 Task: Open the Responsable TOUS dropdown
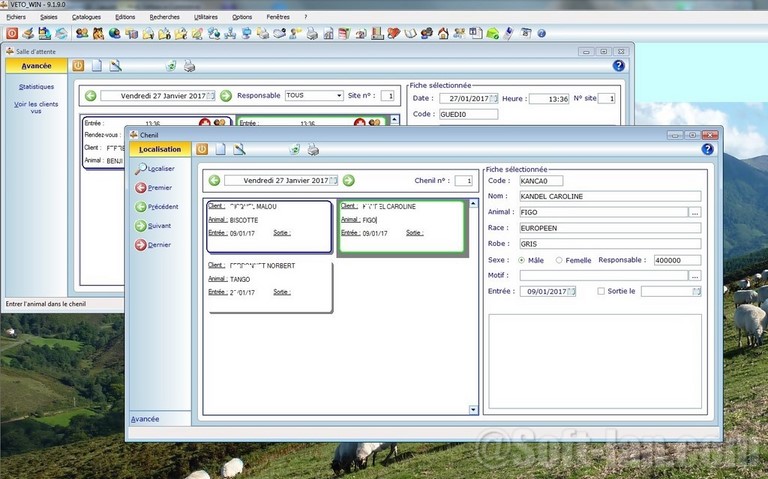(338, 96)
